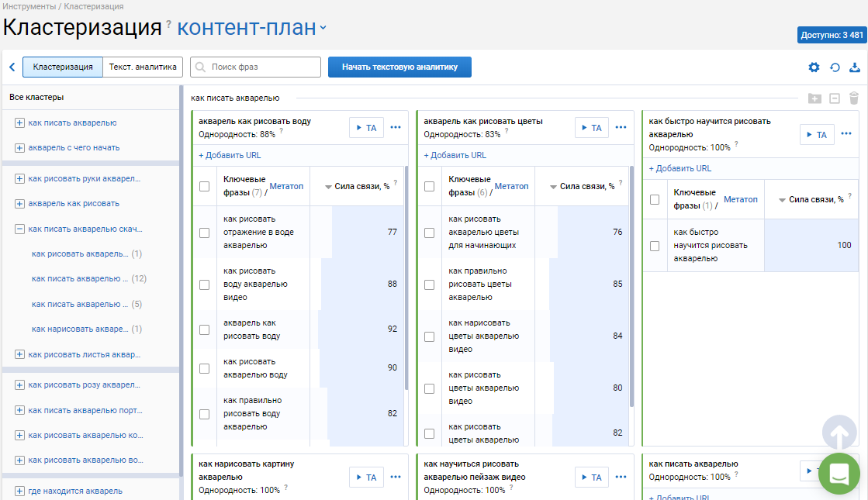The width and height of the screenshot is (868, 500).
Task: Collapse the 'как писать акварелью скач...' tree node
Action: click(x=19, y=229)
